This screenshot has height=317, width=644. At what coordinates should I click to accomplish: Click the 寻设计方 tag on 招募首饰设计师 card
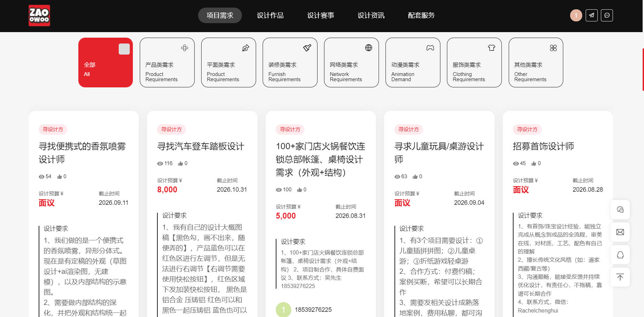[527, 129]
